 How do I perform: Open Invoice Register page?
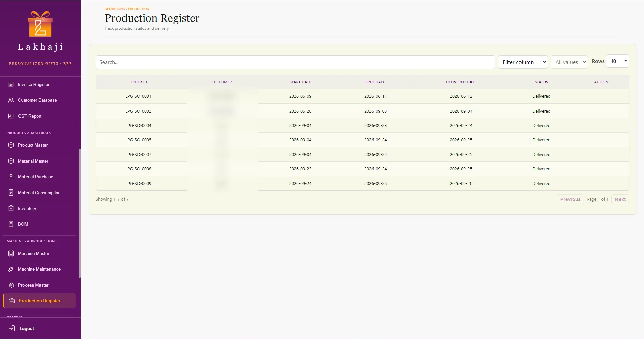[39, 84]
